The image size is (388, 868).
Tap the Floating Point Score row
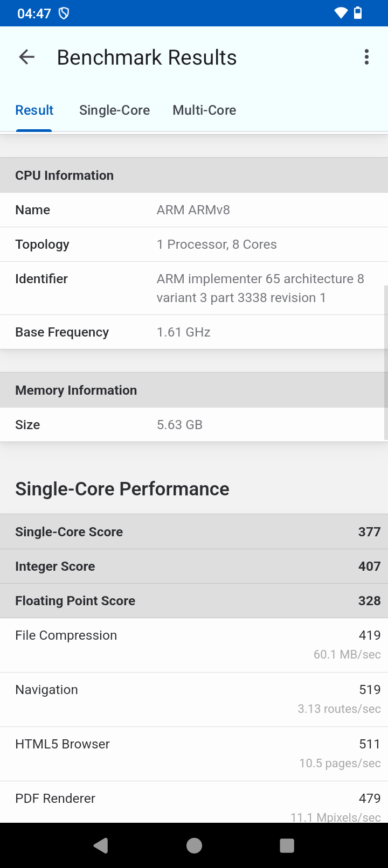(x=194, y=601)
